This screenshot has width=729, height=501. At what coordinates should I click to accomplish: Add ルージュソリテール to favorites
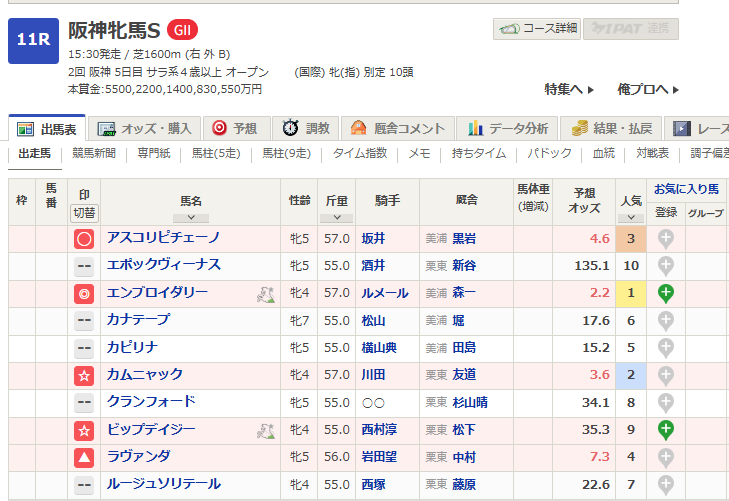point(666,485)
